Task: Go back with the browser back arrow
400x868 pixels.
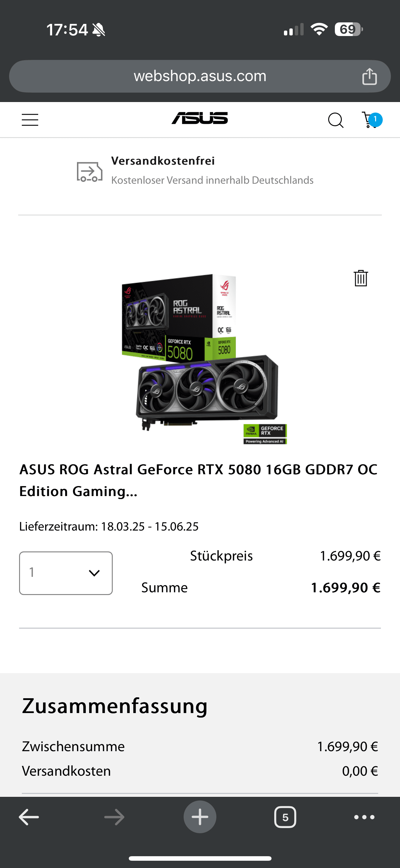Action: pyautogui.click(x=29, y=817)
